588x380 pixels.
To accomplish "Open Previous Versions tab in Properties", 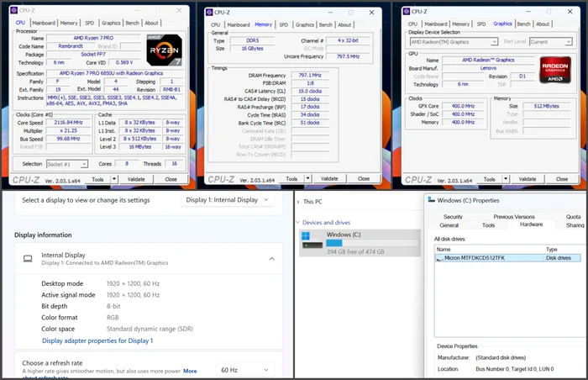I will click(514, 217).
